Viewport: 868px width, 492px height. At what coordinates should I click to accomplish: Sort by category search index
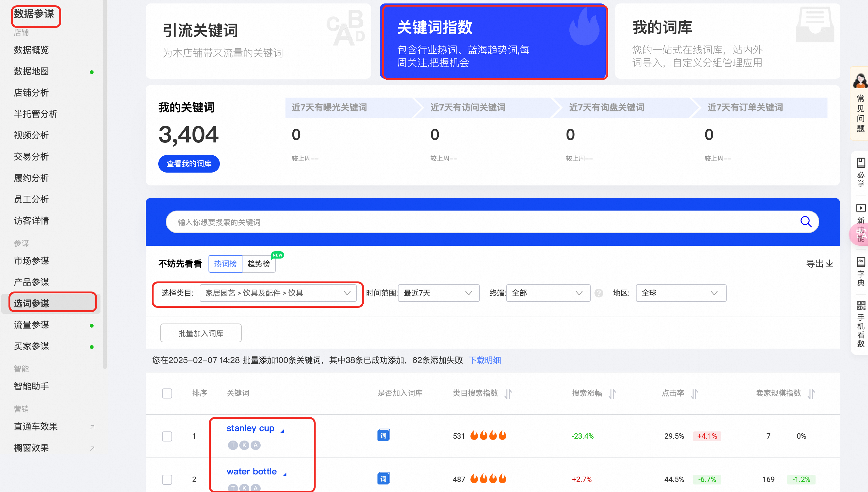[508, 393]
